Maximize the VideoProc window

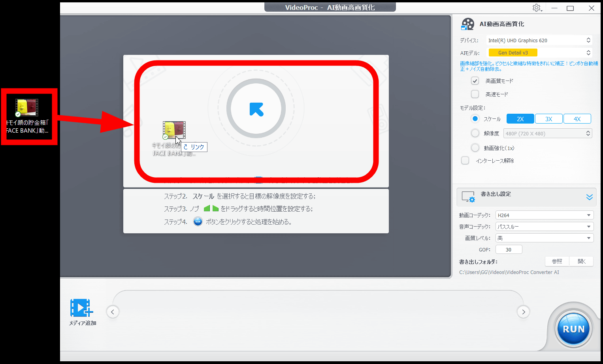(x=570, y=8)
